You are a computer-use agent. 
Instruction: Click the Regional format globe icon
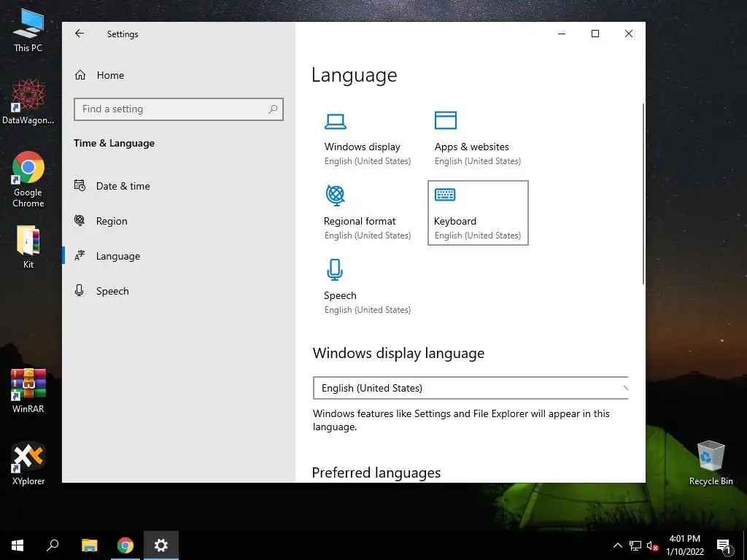[335, 195]
